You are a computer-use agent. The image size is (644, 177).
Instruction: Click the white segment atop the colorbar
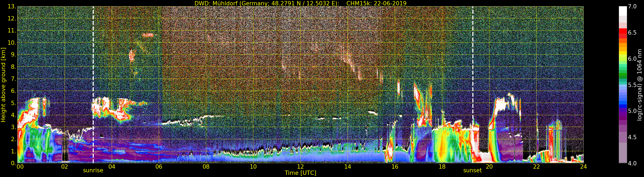click(623, 11)
